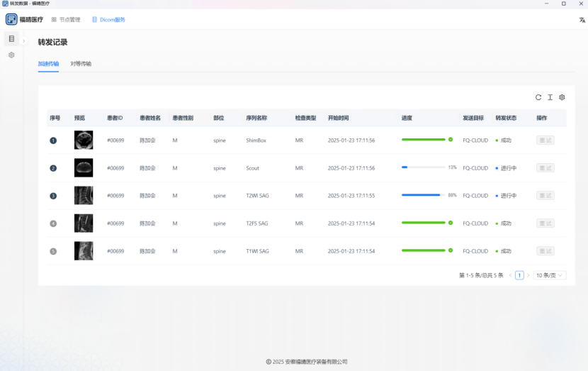
Task: Click 重试 button for the T2WI SAG row
Action: point(545,196)
